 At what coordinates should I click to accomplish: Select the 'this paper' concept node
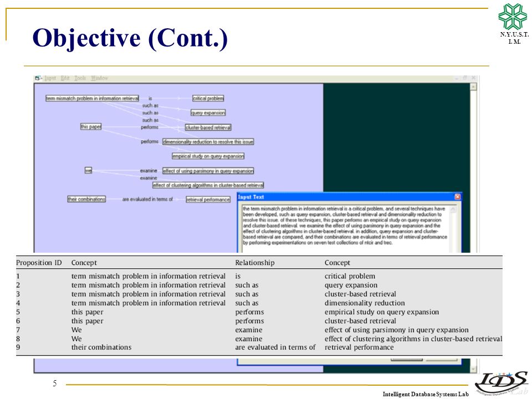(91, 126)
